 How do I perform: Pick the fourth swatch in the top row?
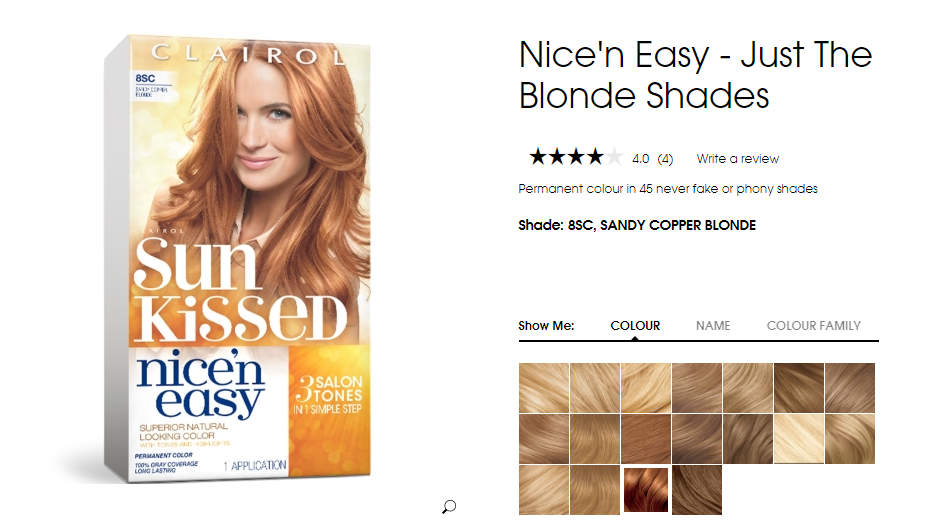[x=697, y=388]
